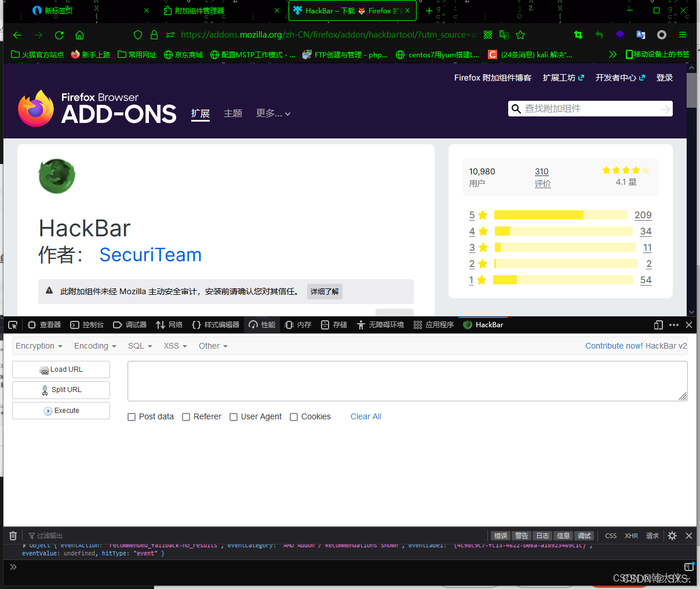Open the QR code icon in address bar
The width and height of the screenshot is (700, 589).
[x=488, y=35]
